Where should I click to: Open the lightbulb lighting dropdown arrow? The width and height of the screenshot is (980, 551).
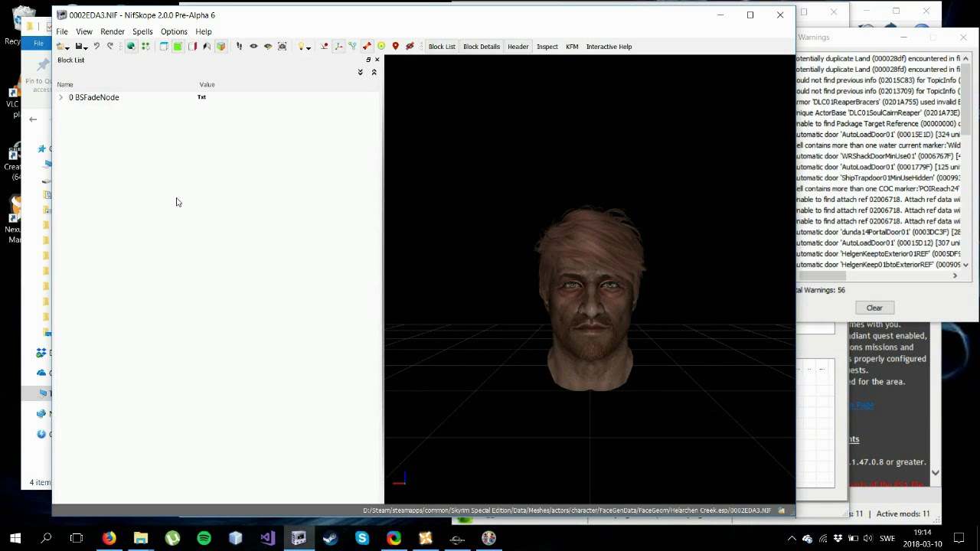click(309, 47)
